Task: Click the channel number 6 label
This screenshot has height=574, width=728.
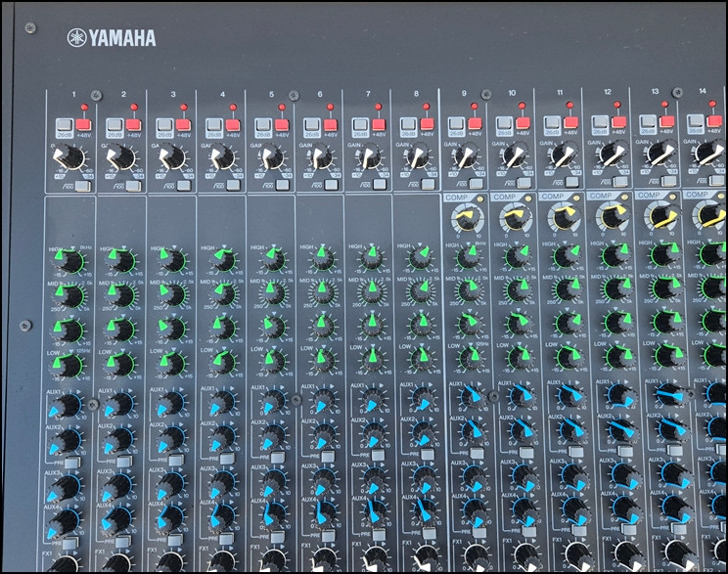Action: (x=320, y=94)
